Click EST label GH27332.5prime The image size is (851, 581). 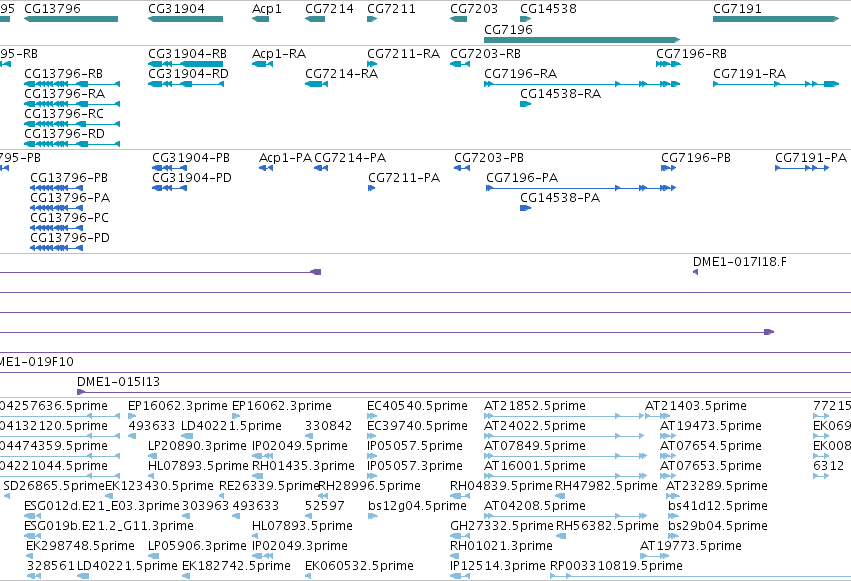(x=501, y=526)
